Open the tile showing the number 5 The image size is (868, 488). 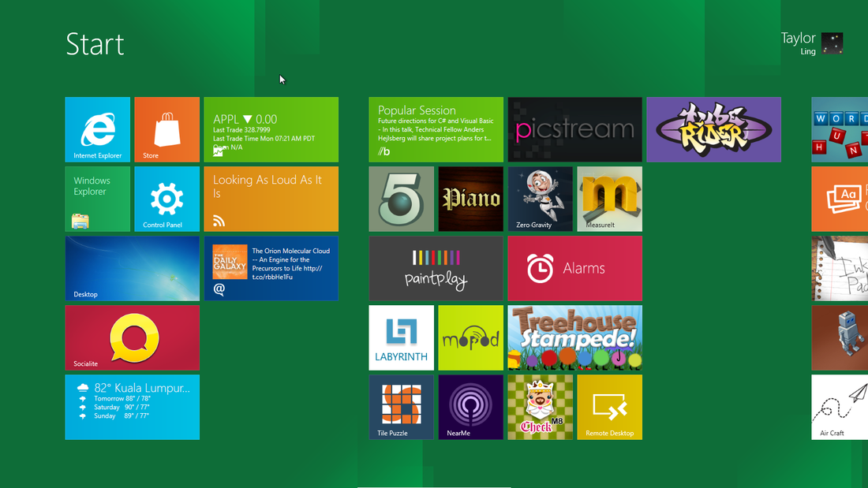(x=402, y=199)
